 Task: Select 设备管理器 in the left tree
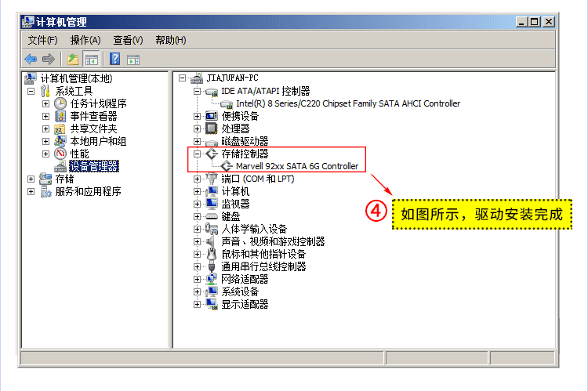[x=94, y=166]
